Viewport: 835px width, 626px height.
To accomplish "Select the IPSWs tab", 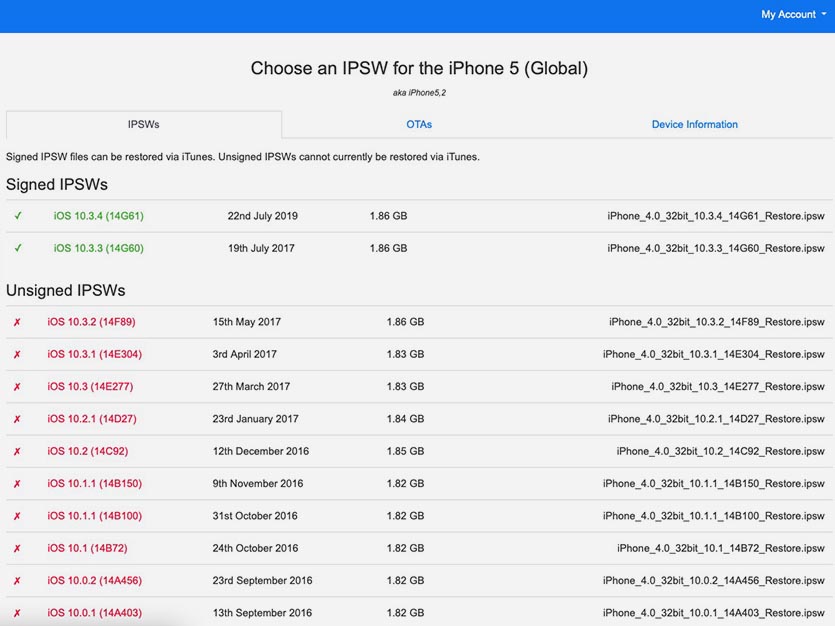I will point(144,125).
